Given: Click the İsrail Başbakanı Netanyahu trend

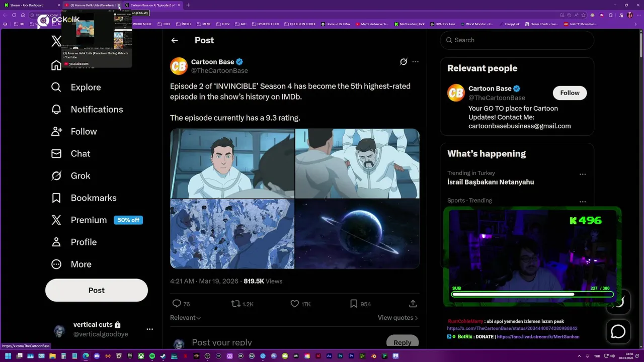Looking at the screenshot, I should pos(491,182).
